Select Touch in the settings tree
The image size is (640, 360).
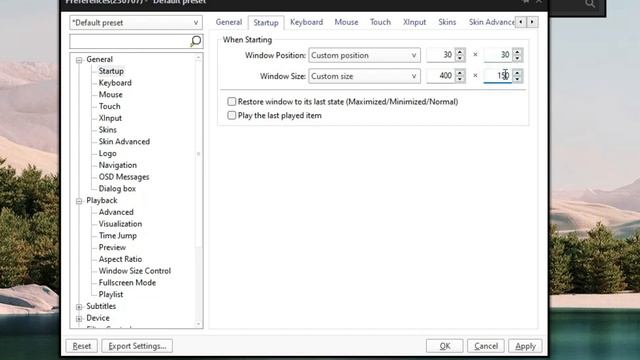109,107
